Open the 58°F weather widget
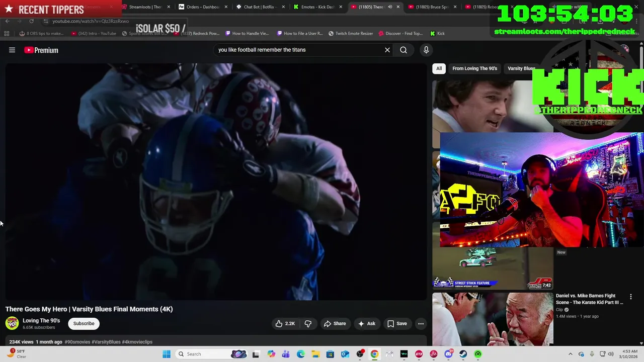 click(17, 354)
